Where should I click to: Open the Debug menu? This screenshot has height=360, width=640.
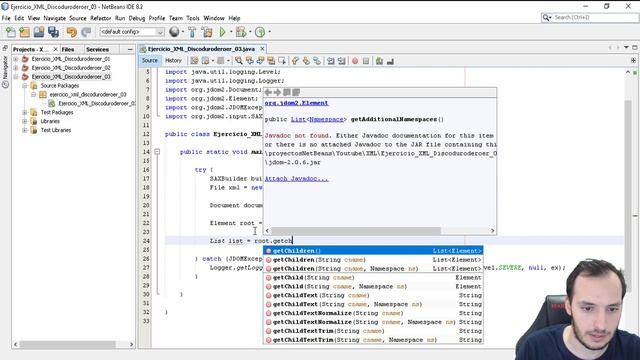click(x=137, y=18)
